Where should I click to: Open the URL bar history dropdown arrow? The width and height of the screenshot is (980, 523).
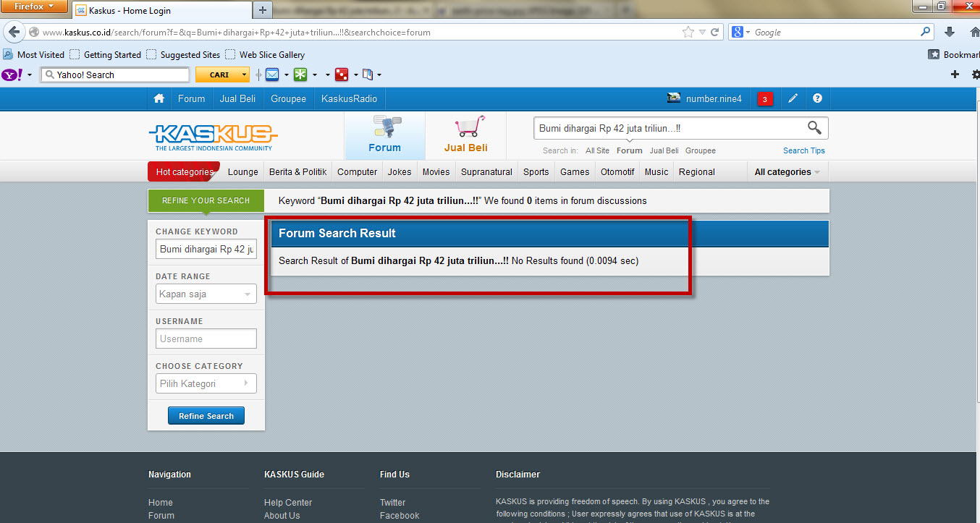[x=702, y=33]
